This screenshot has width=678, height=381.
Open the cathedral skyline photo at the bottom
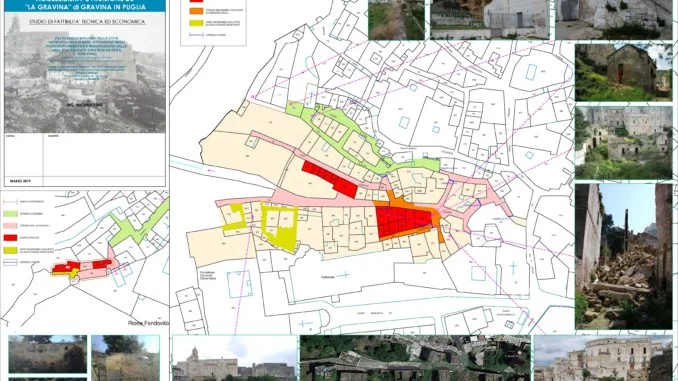coord(235,358)
